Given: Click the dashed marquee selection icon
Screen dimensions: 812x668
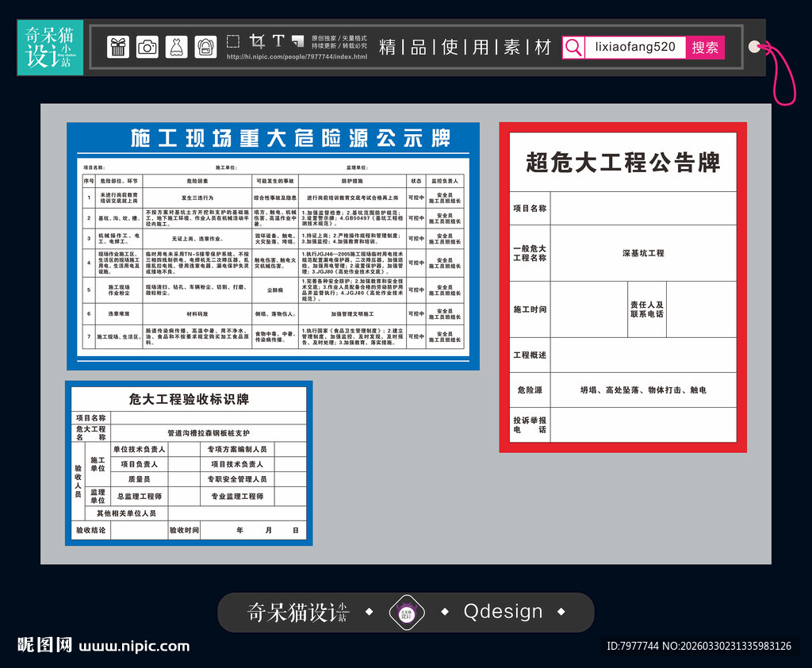Looking at the screenshot, I should [x=234, y=40].
